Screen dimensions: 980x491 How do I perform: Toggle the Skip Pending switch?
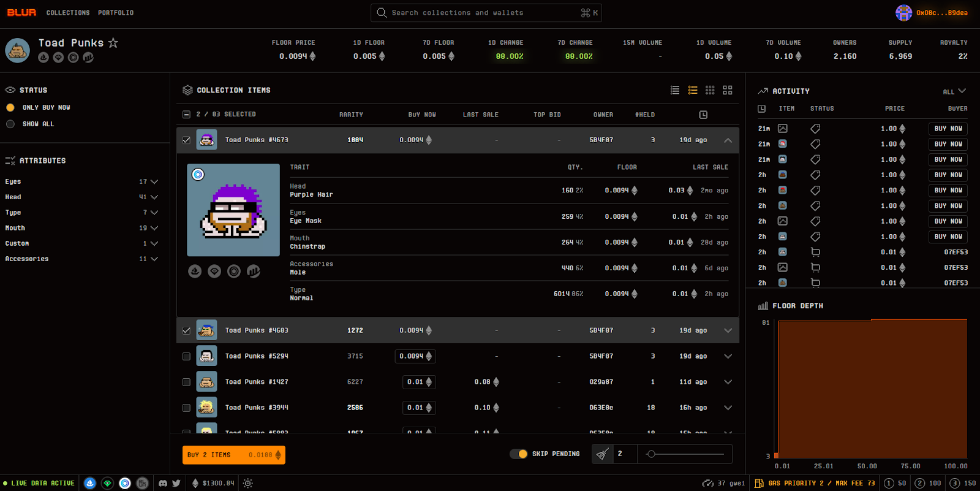tap(519, 454)
